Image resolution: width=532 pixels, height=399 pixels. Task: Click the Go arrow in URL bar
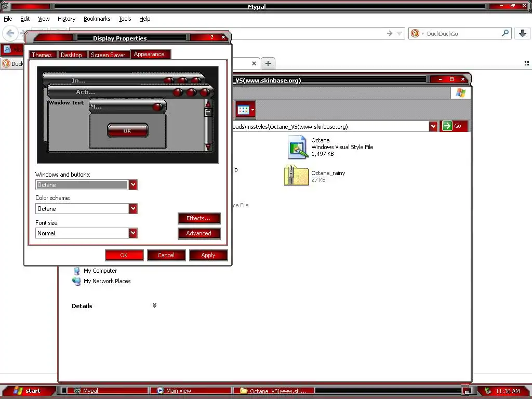pyautogui.click(x=390, y=33)
